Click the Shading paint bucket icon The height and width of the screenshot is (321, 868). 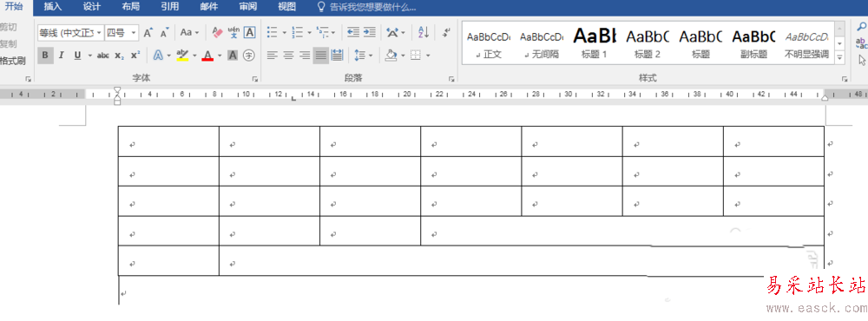click(x=391, y=56)
